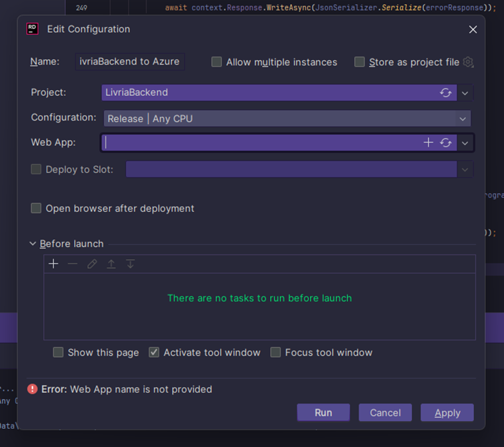Move before launch task down

(130, 264)
